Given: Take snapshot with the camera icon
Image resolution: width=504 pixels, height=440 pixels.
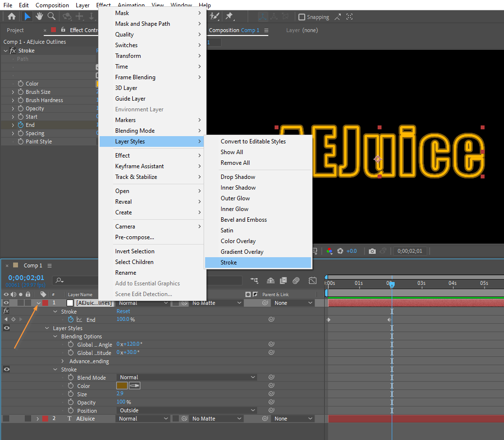Looking at the screenshot, I should coord(372,251).
